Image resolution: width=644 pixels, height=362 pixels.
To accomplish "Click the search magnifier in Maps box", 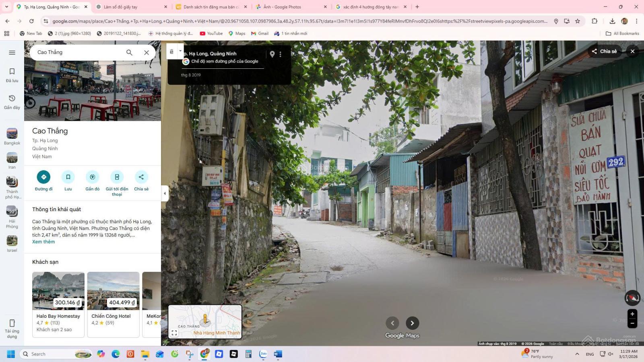I will tap(129, 52).
